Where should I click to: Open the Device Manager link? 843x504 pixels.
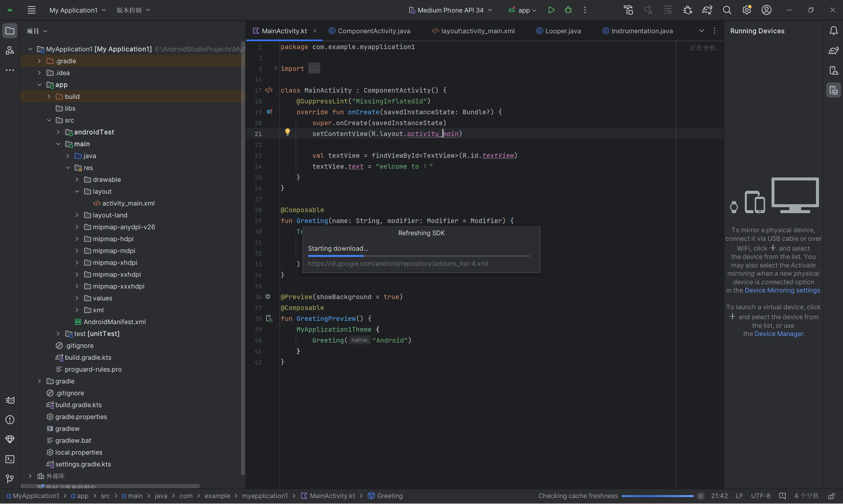(x=779, y=334)
